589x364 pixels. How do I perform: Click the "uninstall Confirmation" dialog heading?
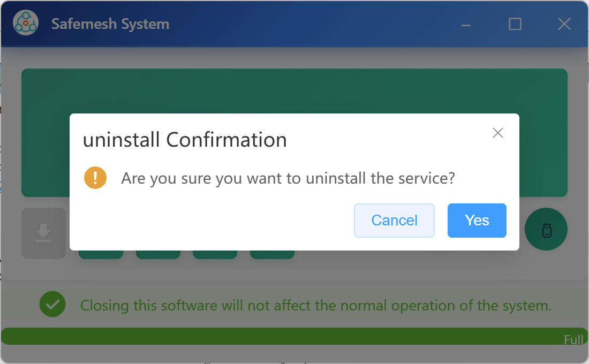pos(185,140)
